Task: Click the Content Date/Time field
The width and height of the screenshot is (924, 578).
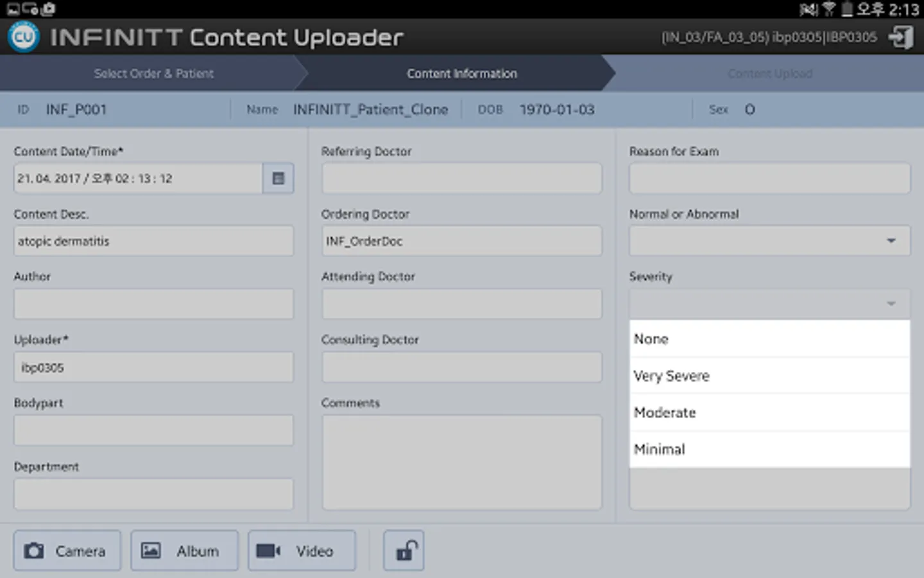Action: click(x=138, y=179)
